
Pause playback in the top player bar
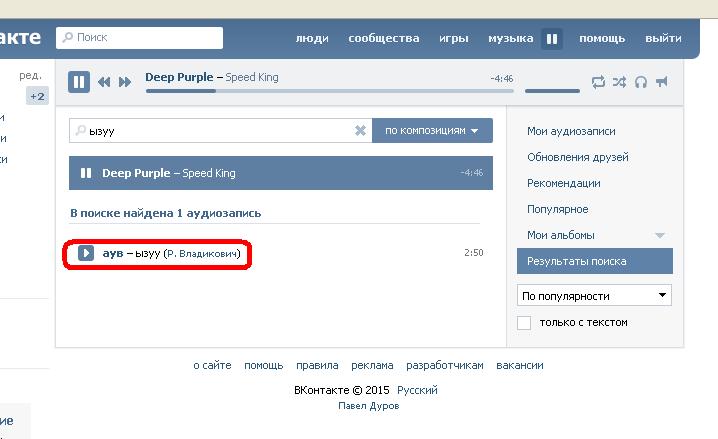[x=79, y=82]
